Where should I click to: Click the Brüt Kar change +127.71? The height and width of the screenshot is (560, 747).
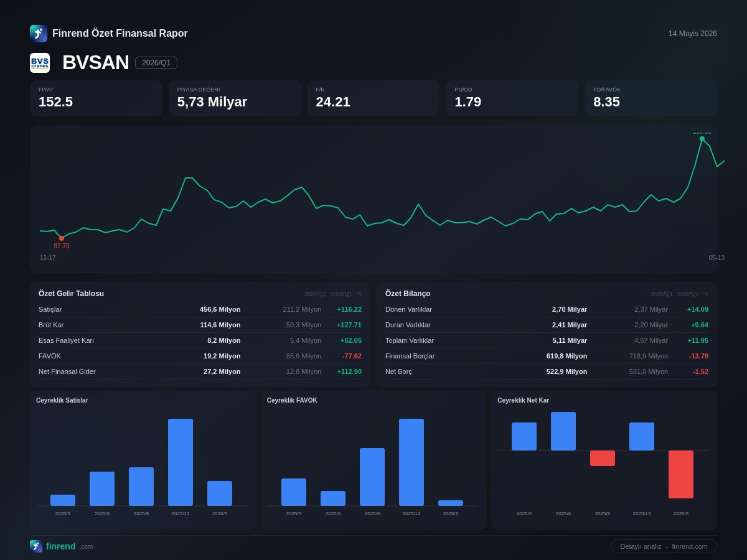tap(349, 325)
